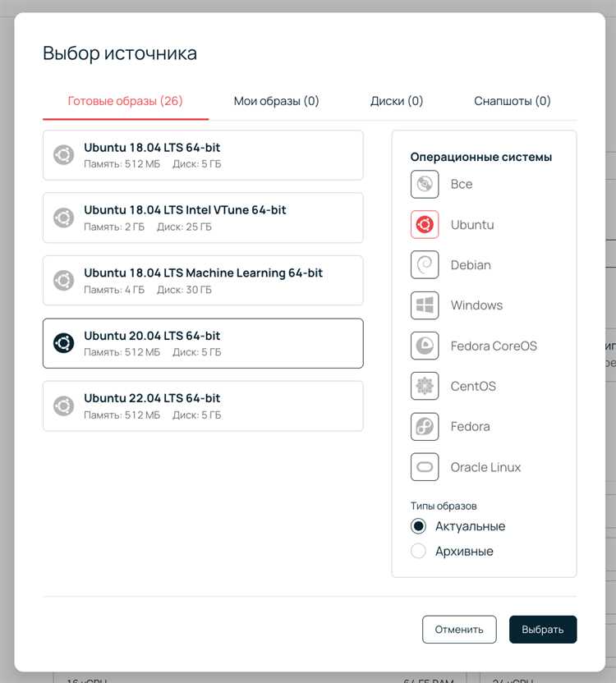Confirm selection with the Выбрать button

tap(543, 630)
